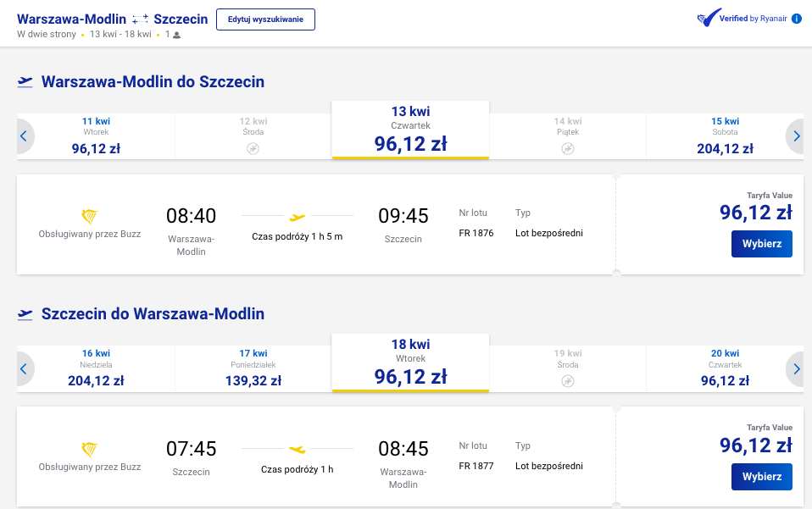Select outbound date 11 kwi Wtorek
Image resolution: width=812 pixels, height=509 pixels.
pos(97,136)
